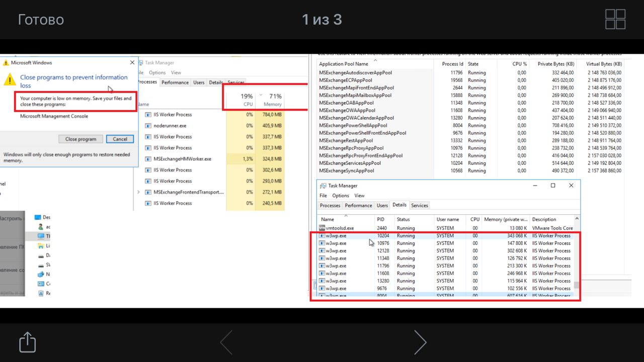Image resolution: width=644 pixels, height=362 pixels.
Task: Open the Services tab next to Details
Action: (420, 206)
